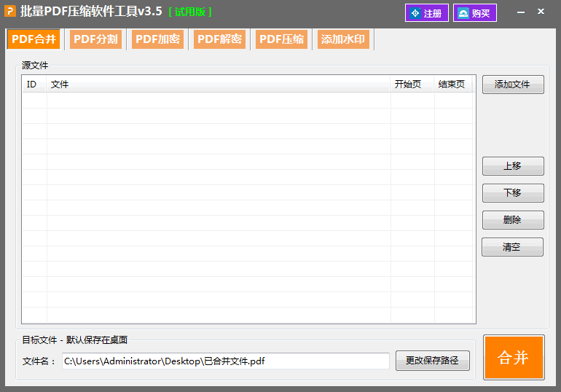The image size is (561, 392).
Task: Click the 添加文件 button
Action: [513, 85]
